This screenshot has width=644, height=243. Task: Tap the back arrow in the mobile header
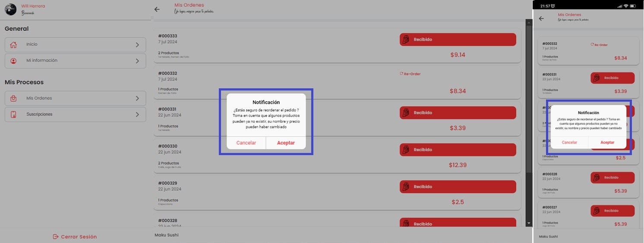[541, 19]
